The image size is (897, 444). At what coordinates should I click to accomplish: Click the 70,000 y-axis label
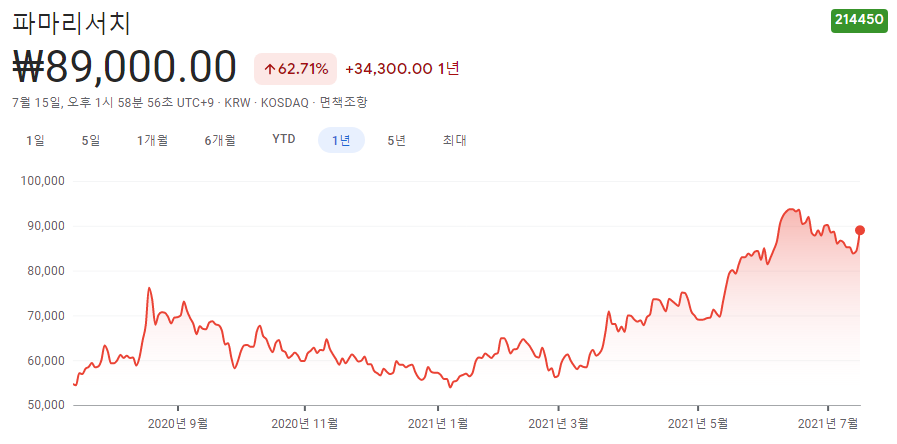click(48, 316)
